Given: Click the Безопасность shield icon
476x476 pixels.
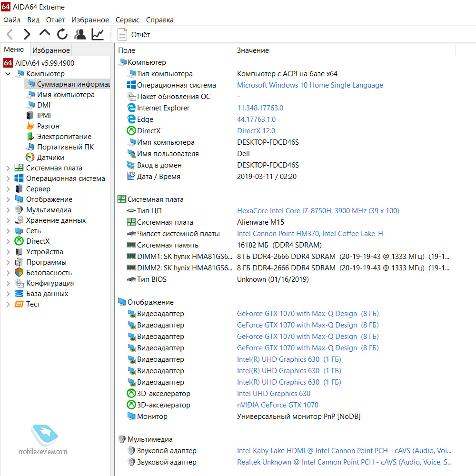Looking at the screenshot, I should click(x=19, y=272).
